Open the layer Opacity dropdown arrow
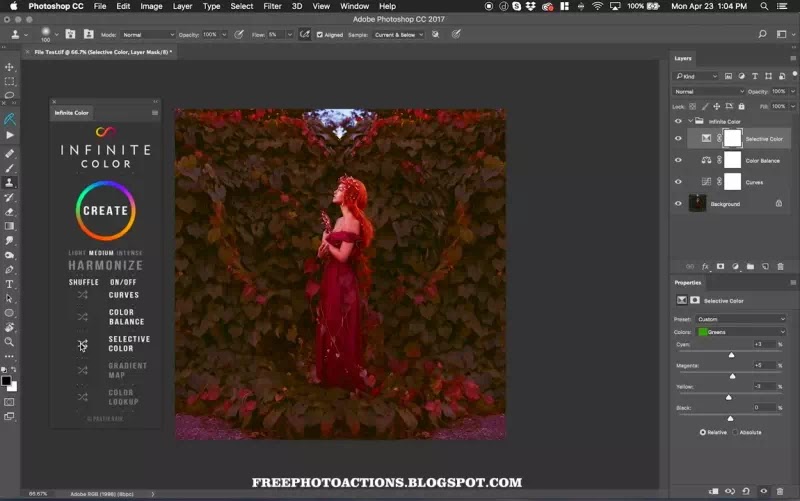Screen dimensions: 800x501 [792, 91]
